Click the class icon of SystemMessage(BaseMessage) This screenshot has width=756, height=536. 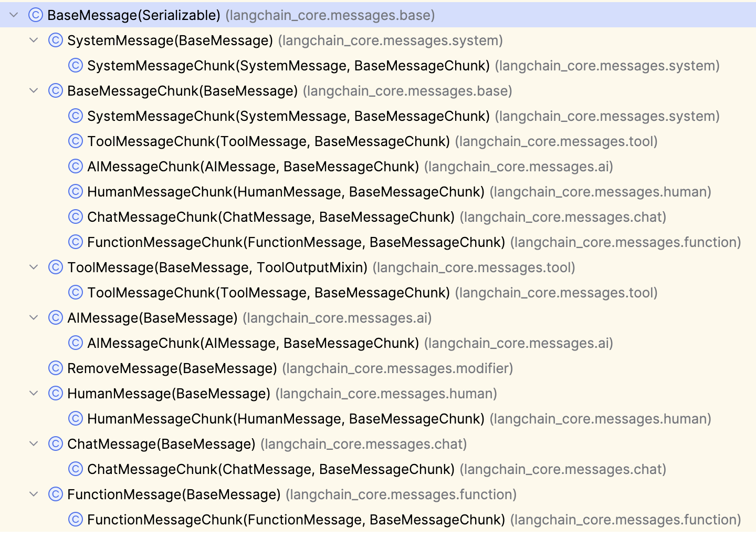[x=55, y=40]
